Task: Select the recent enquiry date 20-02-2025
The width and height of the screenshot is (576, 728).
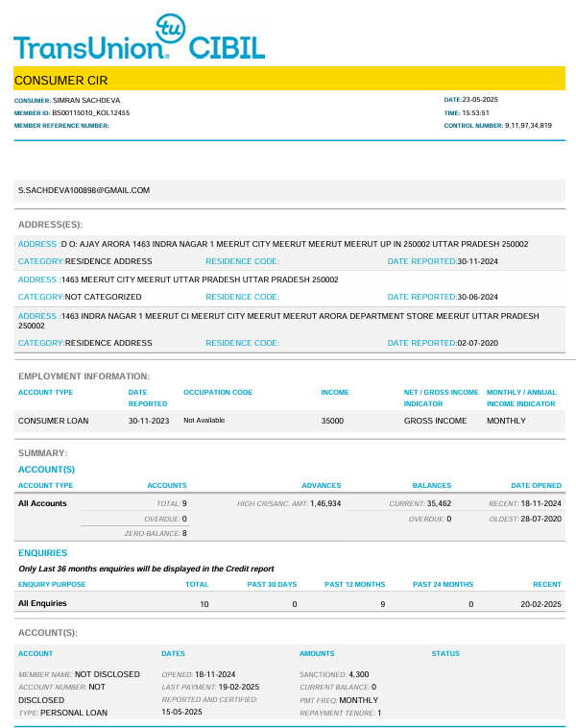Action: pyautogui.click(x=540, y=604)
